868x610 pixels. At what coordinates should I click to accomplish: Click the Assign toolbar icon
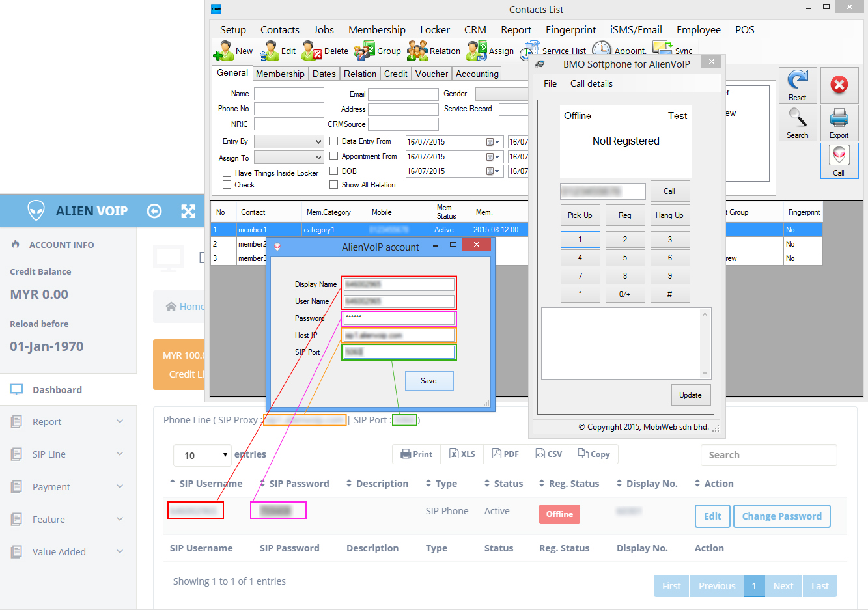tap(477, 51)
